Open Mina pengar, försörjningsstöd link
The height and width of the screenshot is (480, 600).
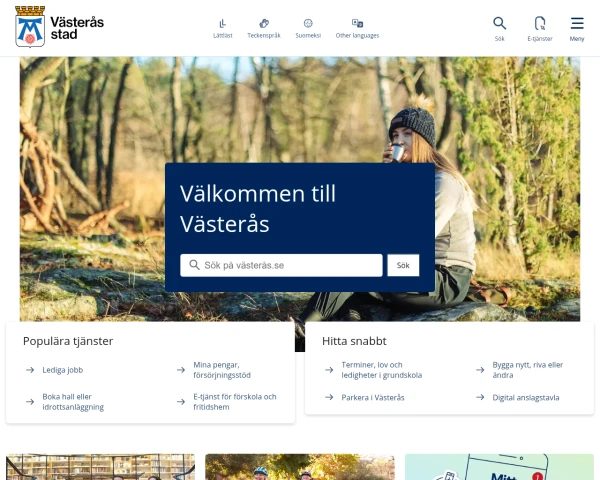222,370
